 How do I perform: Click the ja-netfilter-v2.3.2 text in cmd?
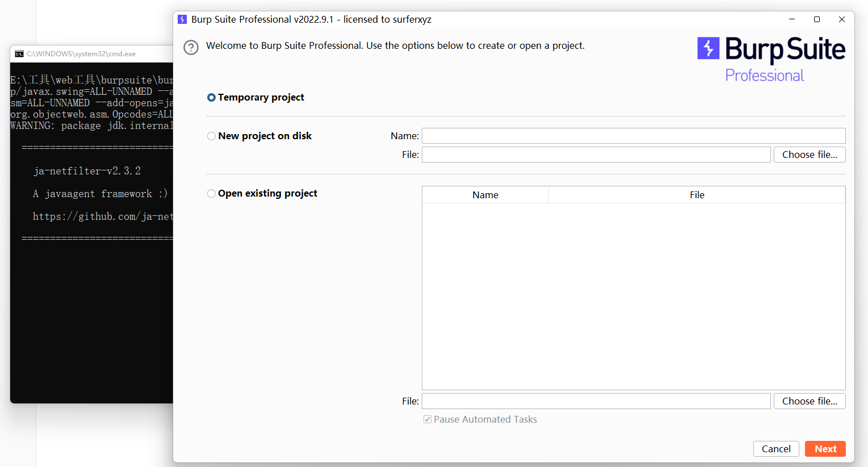click(87, 171)
